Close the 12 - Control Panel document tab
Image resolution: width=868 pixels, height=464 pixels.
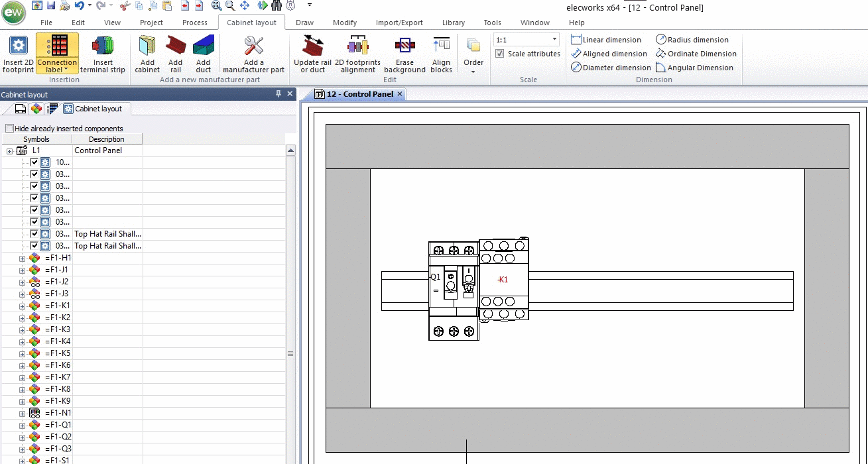click(400, 94)
